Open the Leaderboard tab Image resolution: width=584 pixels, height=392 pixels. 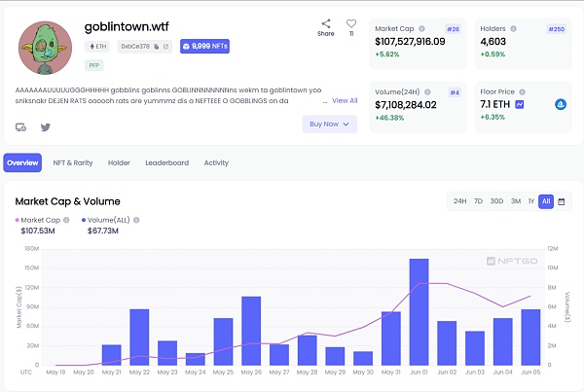[166, 162]
